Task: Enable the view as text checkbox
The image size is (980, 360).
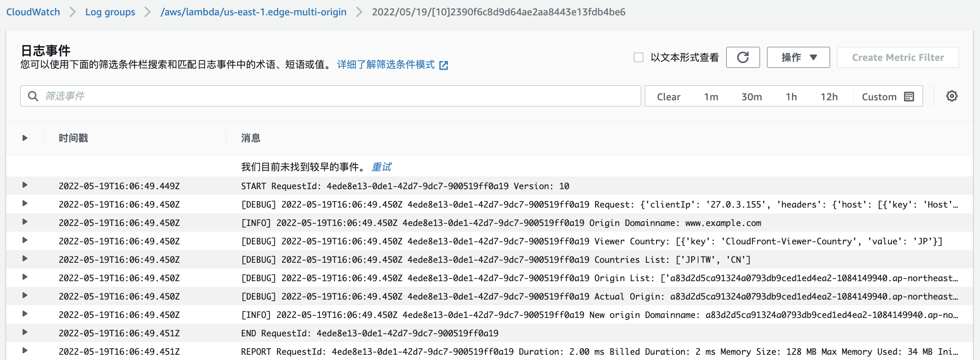Action: pyautogui.click(x=639, y=57)
